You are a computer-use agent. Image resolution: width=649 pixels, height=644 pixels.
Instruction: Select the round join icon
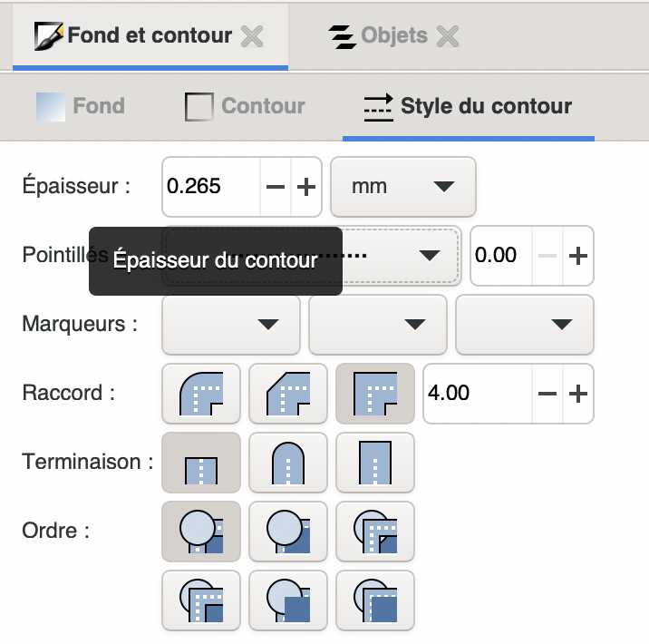pos(201,394)
